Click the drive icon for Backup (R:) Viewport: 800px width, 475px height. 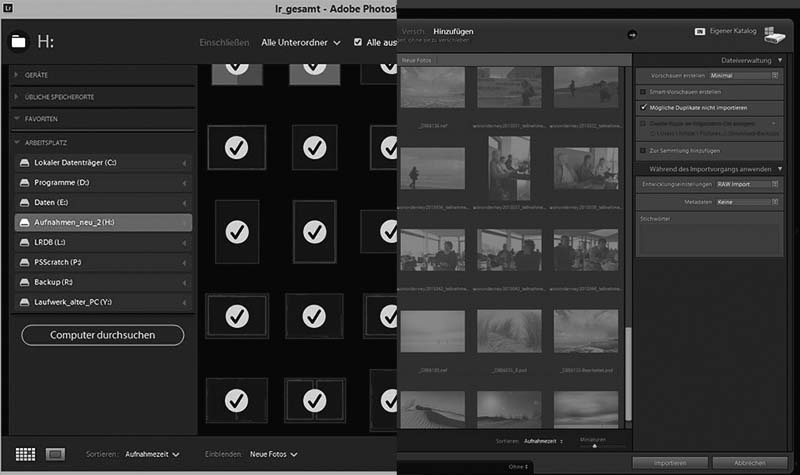(x=24, y=282)
